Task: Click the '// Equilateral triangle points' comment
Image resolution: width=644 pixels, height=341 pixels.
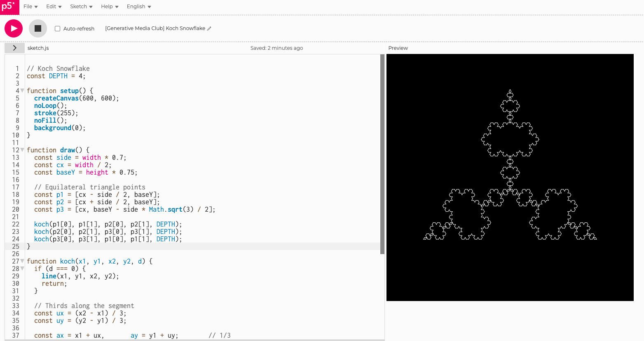Action: (x=90, y=187)
